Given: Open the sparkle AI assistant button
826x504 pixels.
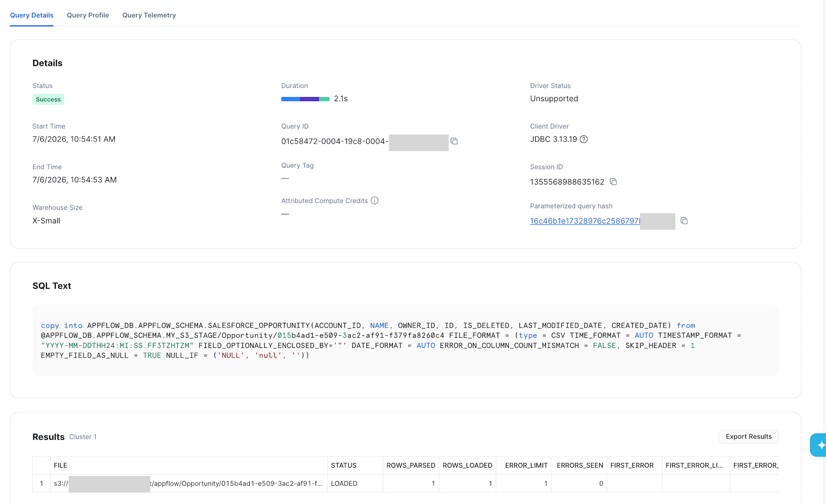Looking at the screenshot, I should (819, 445).
